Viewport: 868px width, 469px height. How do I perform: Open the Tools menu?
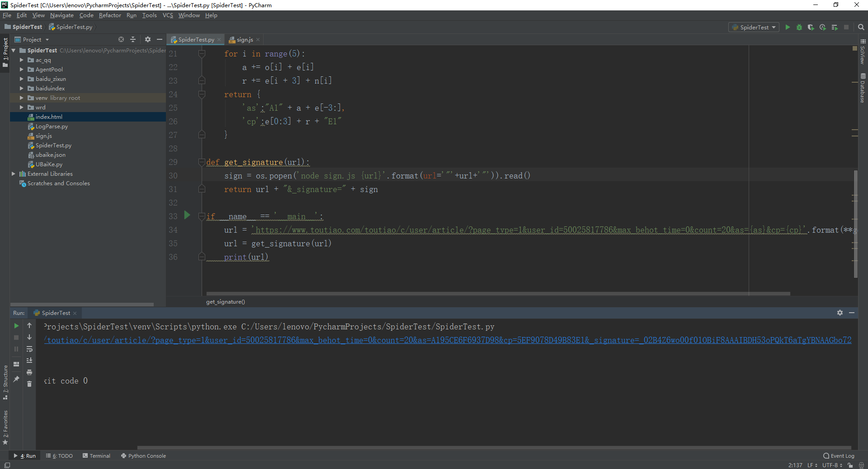pyautogui.click(x=149, y=15)
